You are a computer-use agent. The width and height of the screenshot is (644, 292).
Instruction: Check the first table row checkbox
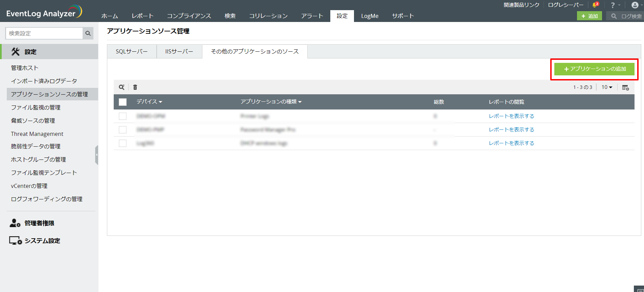(123, 116)
